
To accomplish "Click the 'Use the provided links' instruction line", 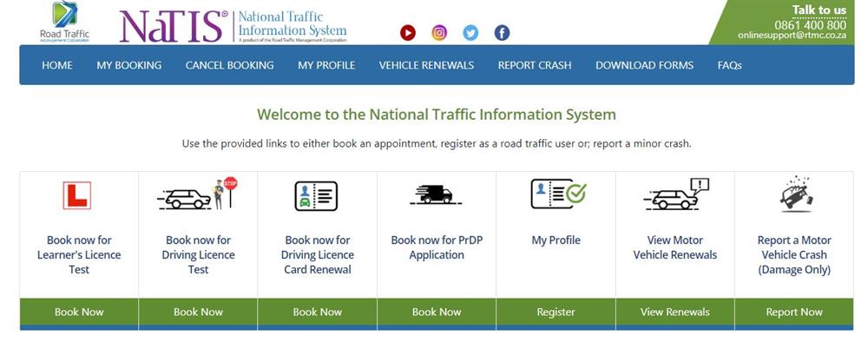I will [437, 143].
